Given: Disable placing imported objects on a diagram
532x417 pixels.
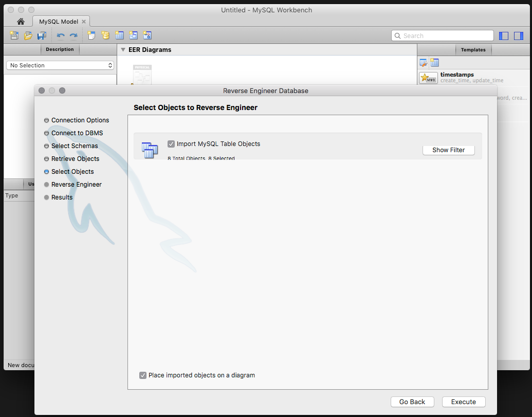Looking at the screenshot, I should coord(143,375).
